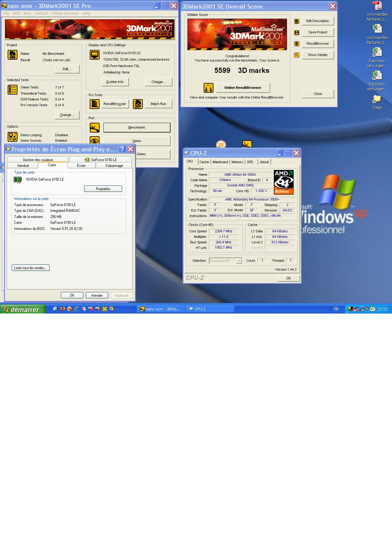Click the 3DMark icon on sans nom taskbar button

(142, 309)
